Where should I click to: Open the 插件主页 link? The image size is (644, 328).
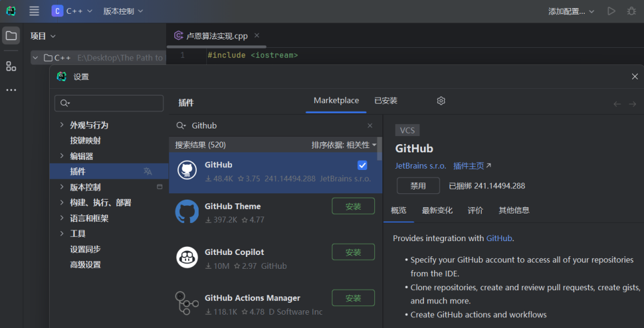[472, 166]
